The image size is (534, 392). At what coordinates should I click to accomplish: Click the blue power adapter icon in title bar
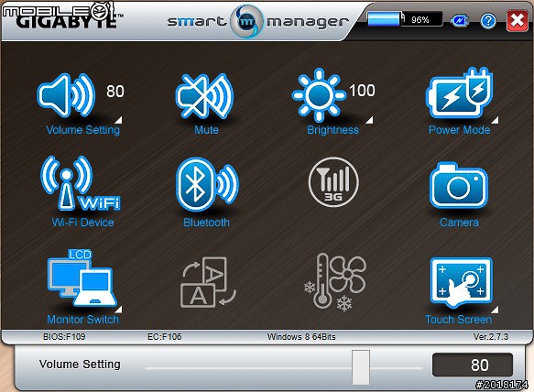[460, 21]
